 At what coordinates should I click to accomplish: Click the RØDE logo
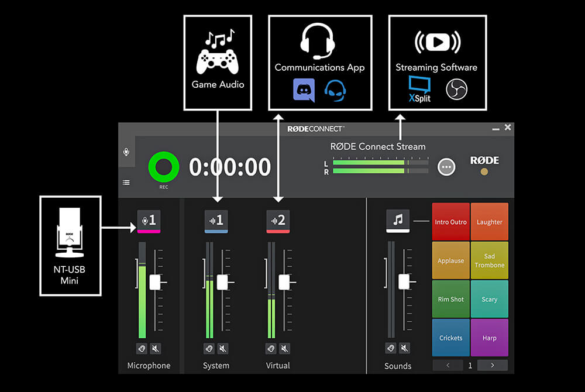[x=483, y=160]
